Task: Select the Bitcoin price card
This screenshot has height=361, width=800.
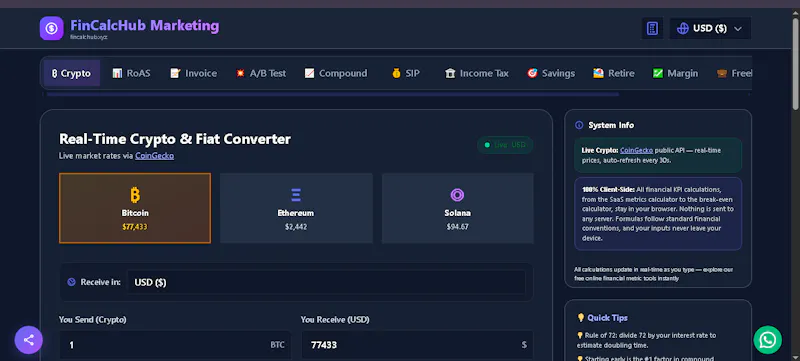Action: pos(135,208)
